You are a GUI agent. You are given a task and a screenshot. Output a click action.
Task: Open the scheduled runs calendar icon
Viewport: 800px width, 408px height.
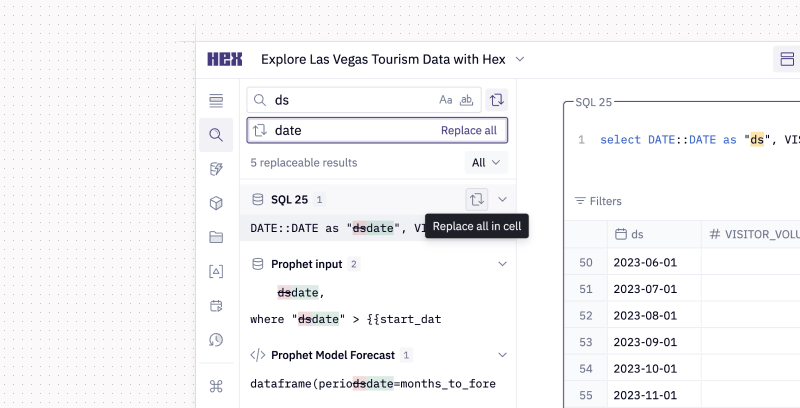(216, 305)
